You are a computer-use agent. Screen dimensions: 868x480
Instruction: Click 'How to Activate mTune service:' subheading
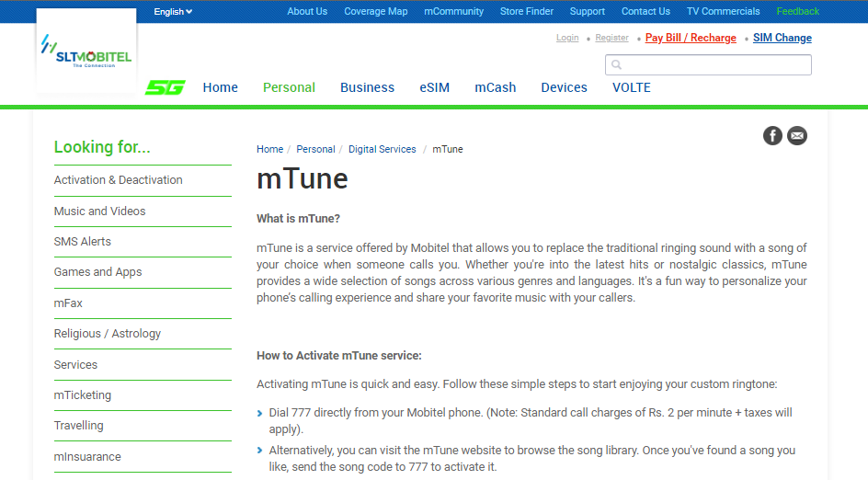(338, 356)
